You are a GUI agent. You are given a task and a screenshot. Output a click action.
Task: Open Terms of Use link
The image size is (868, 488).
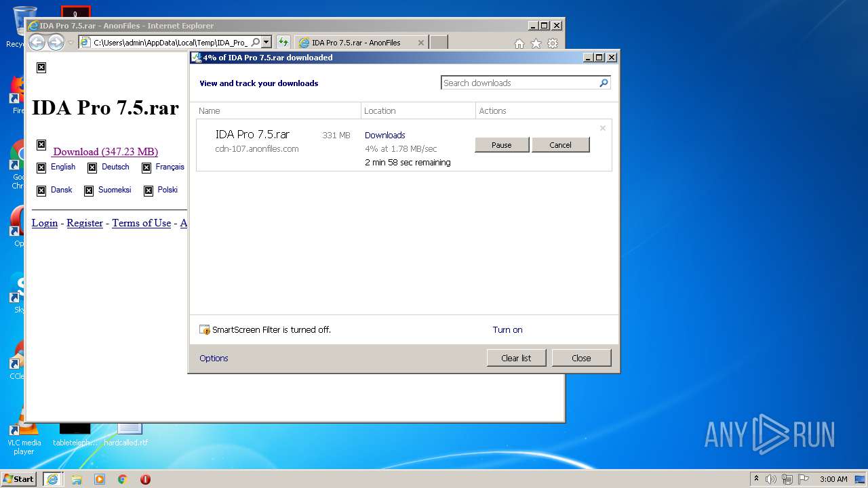[141, 222]
